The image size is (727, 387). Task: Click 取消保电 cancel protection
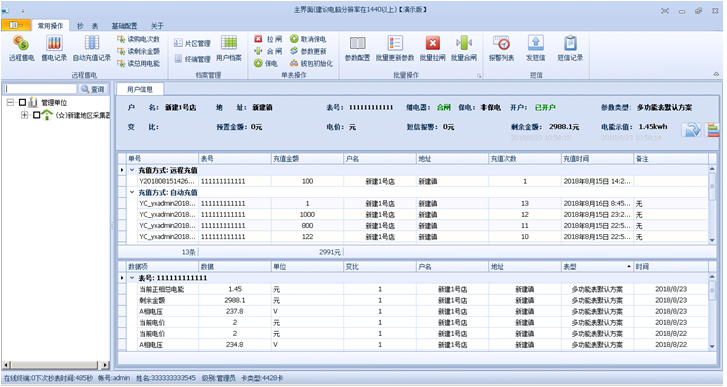308,39
